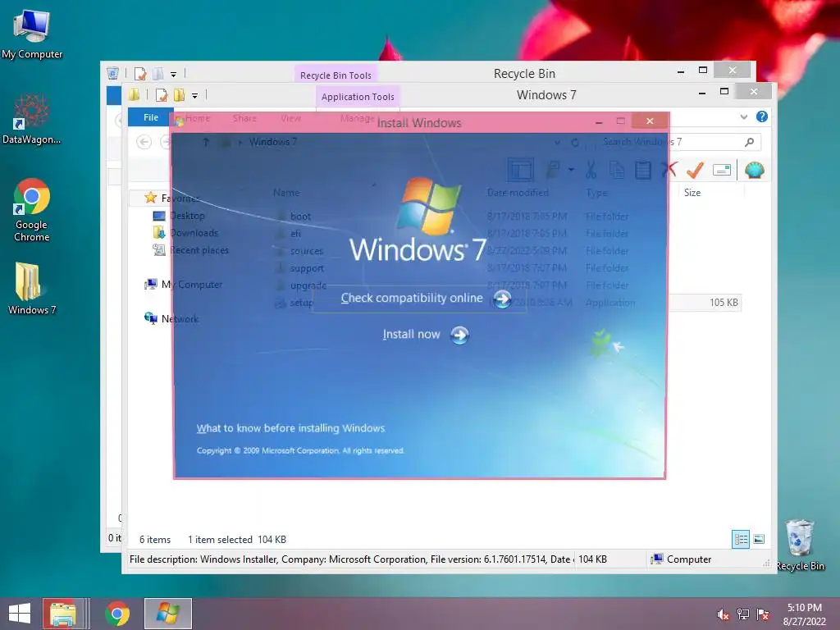The width and height of the screenshot is (840, 630).
Task: Click Properties quick access icon in Windows 7 window
Action: (162, 95)
